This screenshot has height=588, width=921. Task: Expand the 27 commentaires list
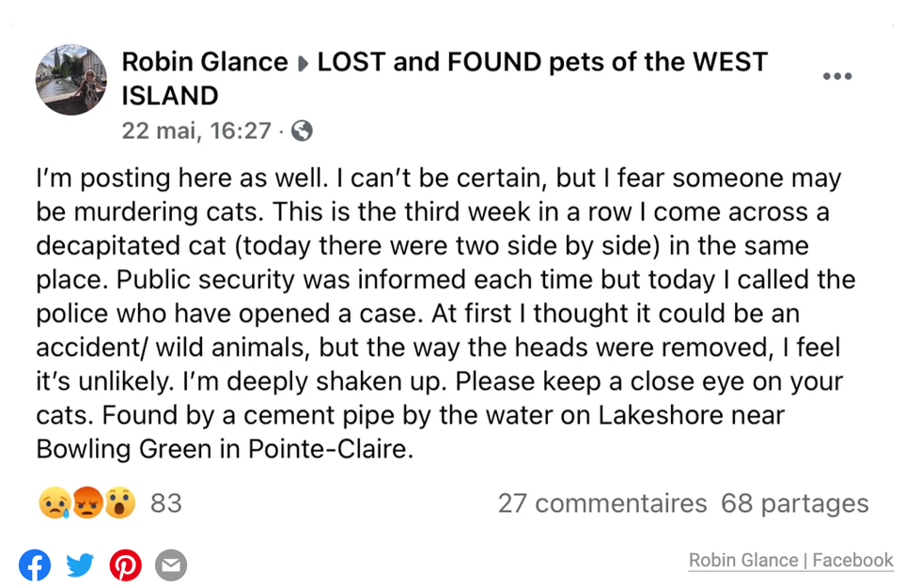pos(601,503)
